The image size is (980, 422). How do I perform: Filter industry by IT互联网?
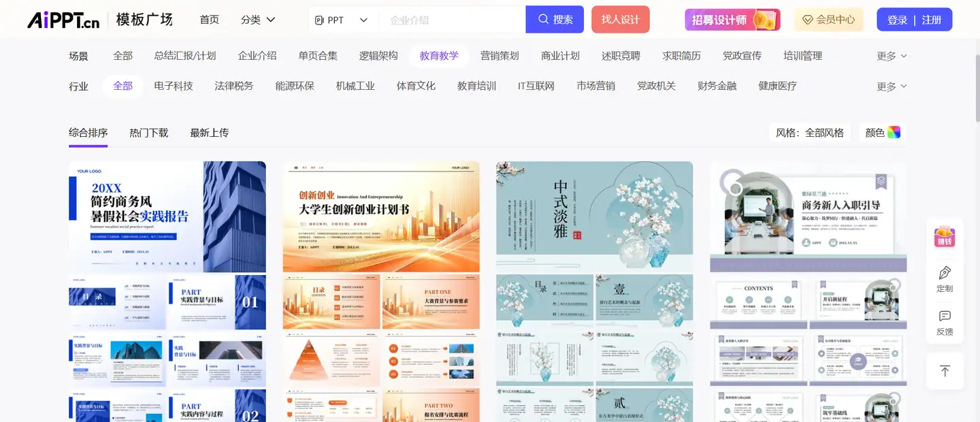pos(536,86)
